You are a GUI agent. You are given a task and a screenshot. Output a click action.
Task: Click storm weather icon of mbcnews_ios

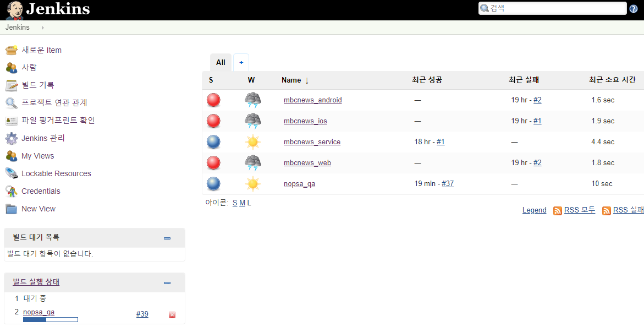[x=252, y=121]
